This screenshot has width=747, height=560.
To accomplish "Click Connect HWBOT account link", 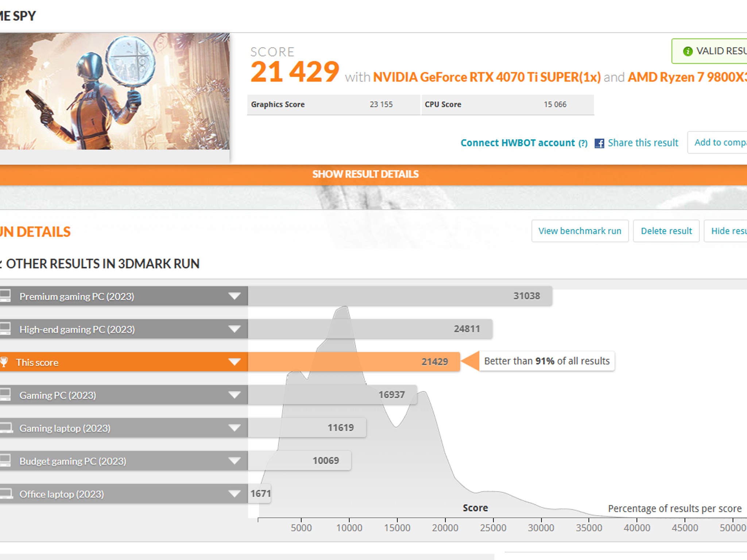I will 518,143.
